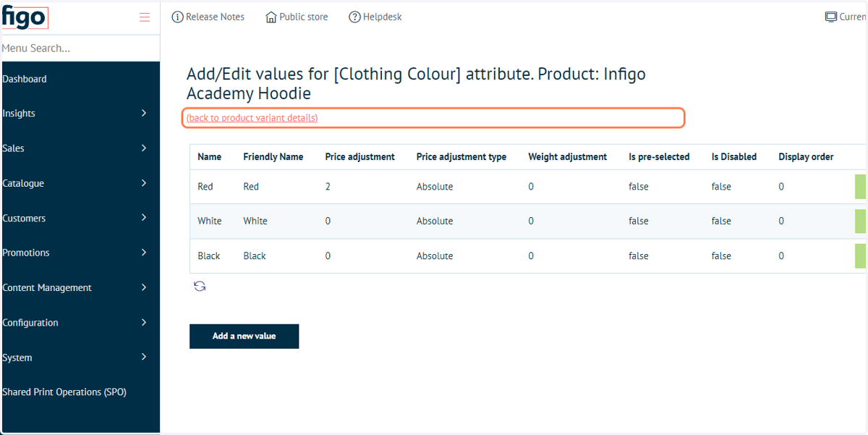Open the Public store link
868x435 pixels.
click(x=304, y=17)
